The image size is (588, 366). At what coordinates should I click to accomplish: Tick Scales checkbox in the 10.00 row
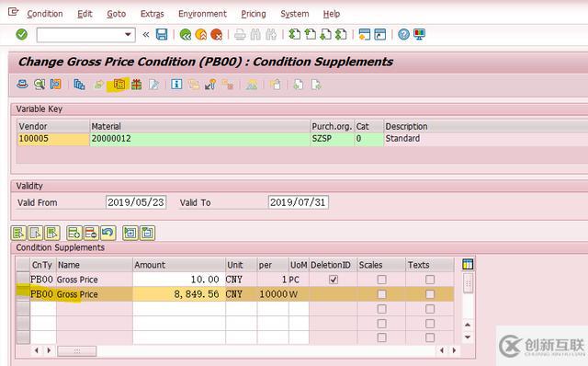pos(382,280)
